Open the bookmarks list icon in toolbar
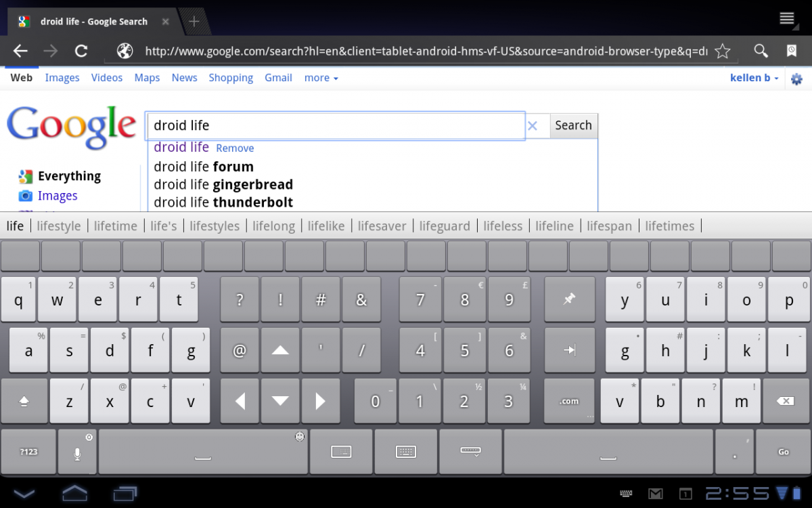 tap(792, 51)
